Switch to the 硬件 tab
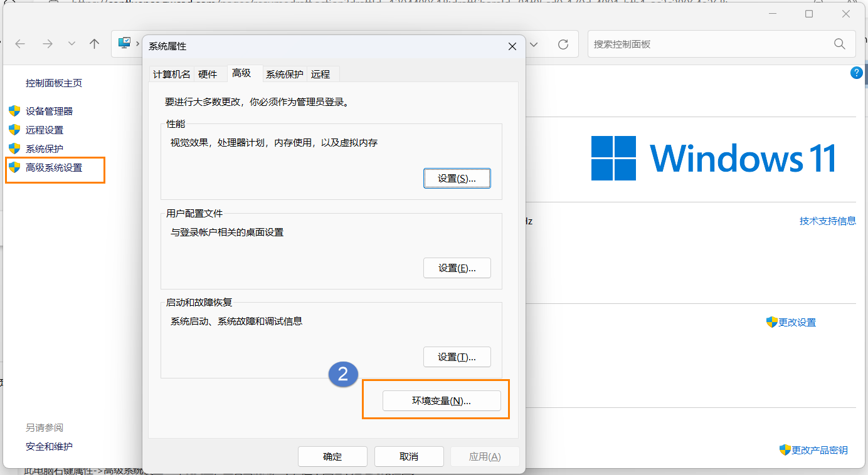 (208, 74)
